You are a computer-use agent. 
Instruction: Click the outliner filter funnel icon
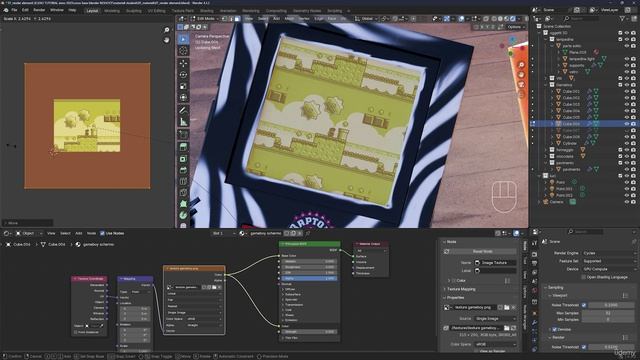[623, 18]
